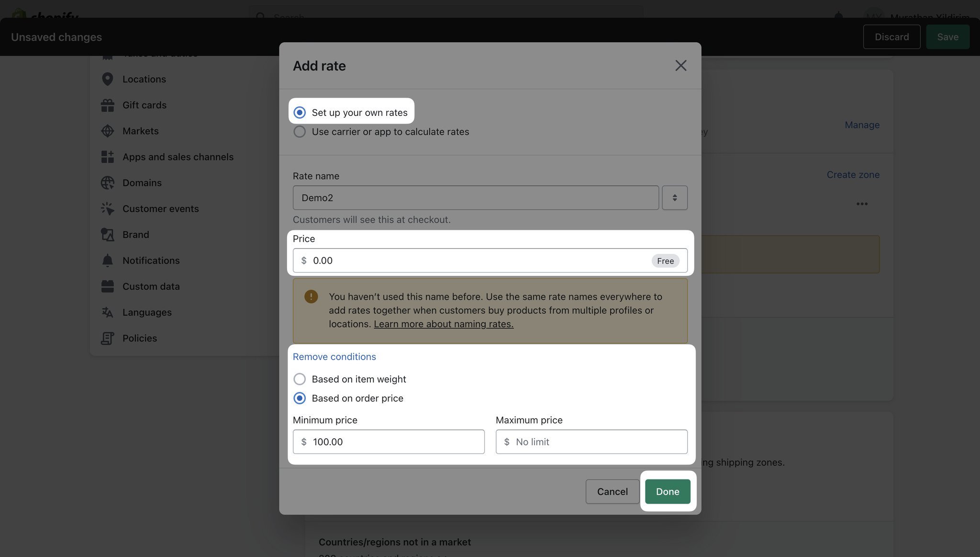
Task: Click Remove conditions link
Action: 334,356
